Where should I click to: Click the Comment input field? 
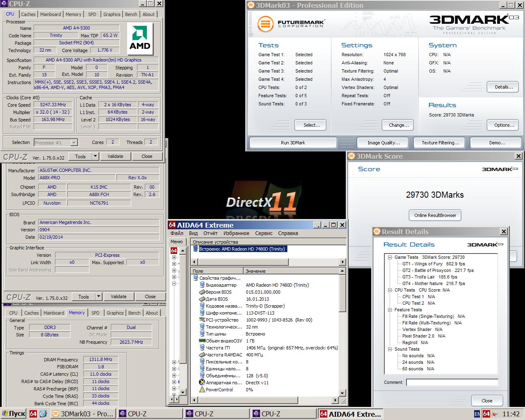click(x=452, y=382)
